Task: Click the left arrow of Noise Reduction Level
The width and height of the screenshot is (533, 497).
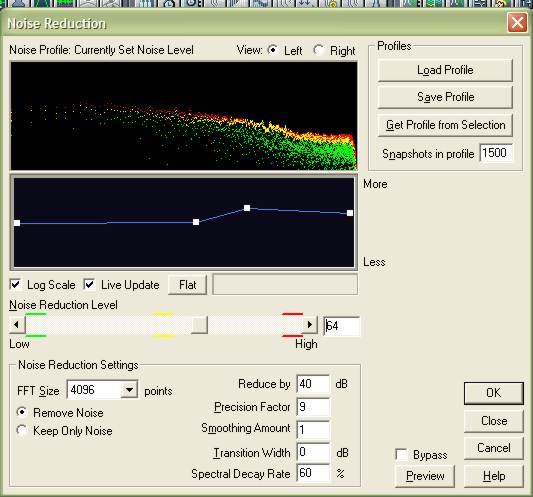Action: 17,325
